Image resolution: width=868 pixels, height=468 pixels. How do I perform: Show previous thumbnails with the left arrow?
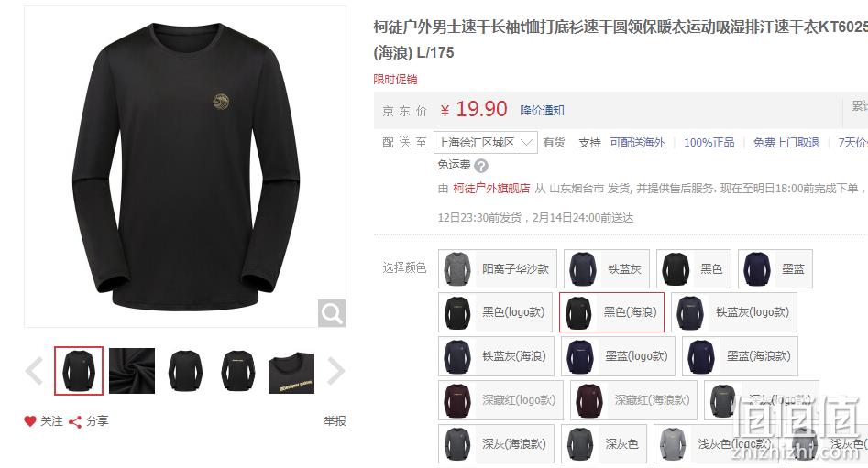pyautogui.click(x=34, y=371)
